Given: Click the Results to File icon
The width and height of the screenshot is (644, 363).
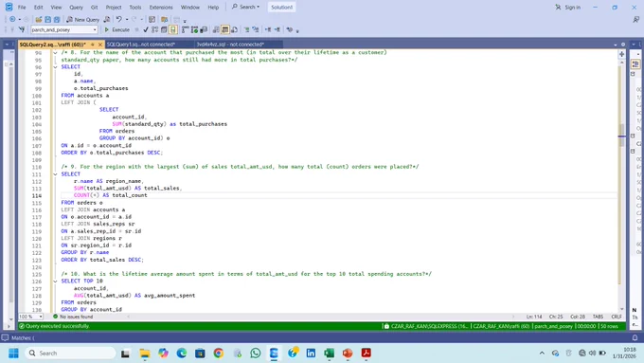Looking at the screenshot, I should tap(234, 29).
